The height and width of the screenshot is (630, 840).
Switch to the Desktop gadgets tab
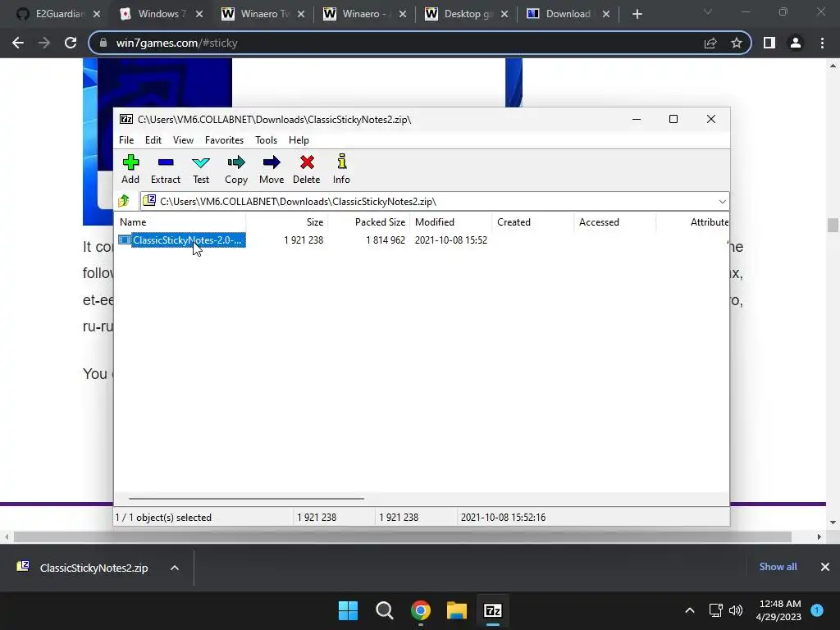[466, 14]
